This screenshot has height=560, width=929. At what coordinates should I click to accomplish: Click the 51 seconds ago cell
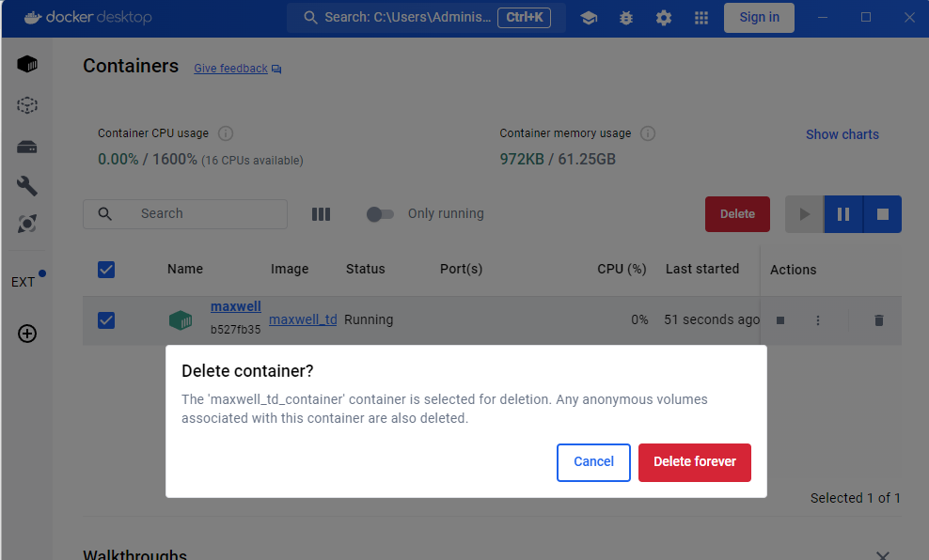point(712,319)
